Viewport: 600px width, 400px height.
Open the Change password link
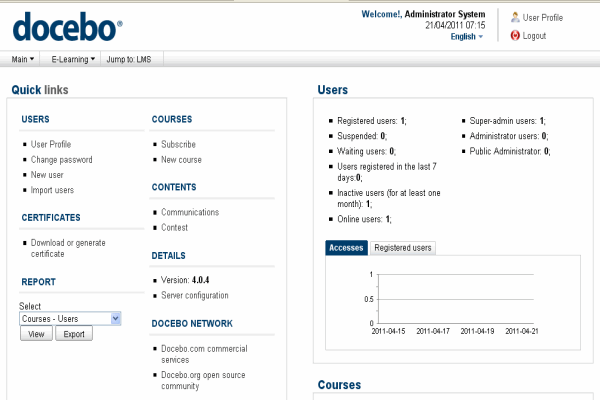(x=61, y=159)
